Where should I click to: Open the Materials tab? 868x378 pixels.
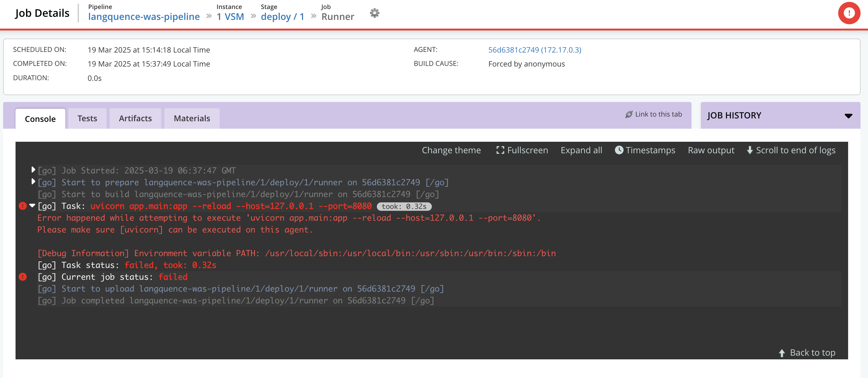(192, 118)
